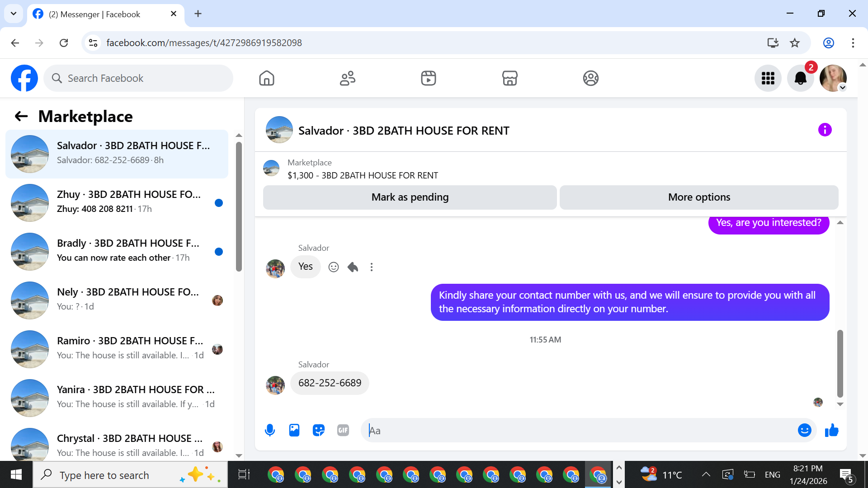Open conversation information panel
Image resolution: width=868 pixels, height=488 pixels.
point(825,130)
